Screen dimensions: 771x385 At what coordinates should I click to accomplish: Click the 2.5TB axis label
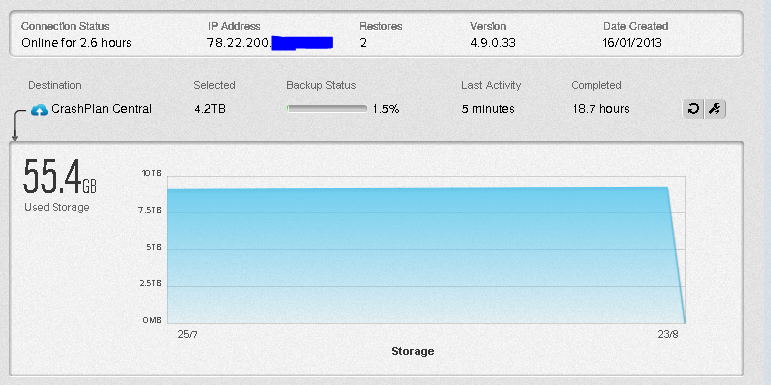click(x=149, y=284)
